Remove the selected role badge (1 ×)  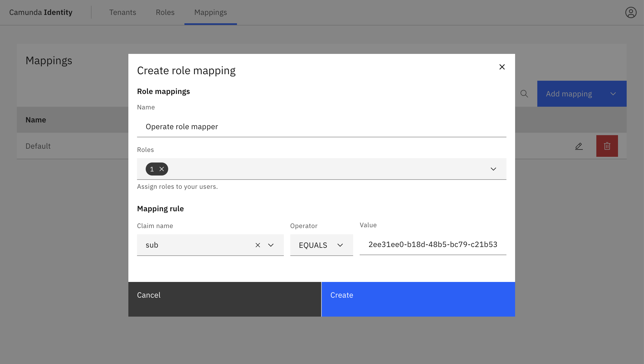tap(161, 169)
